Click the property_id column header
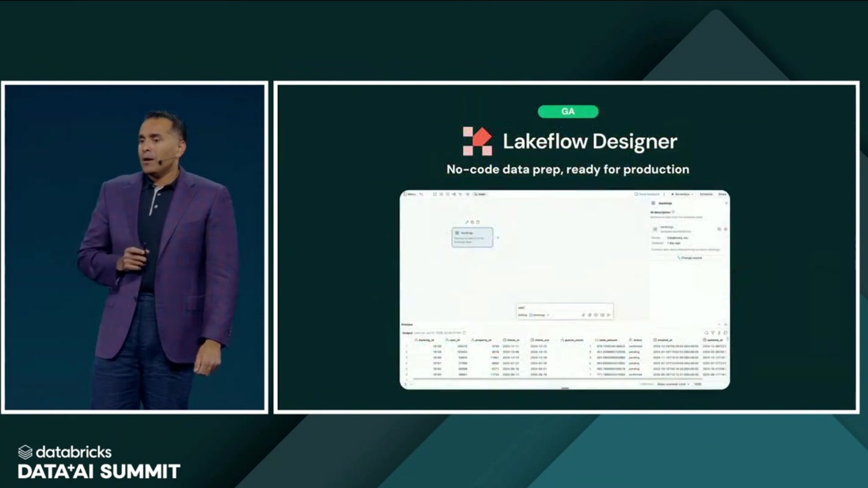Screen dimensions: 868x488 [x=482, y=340]
